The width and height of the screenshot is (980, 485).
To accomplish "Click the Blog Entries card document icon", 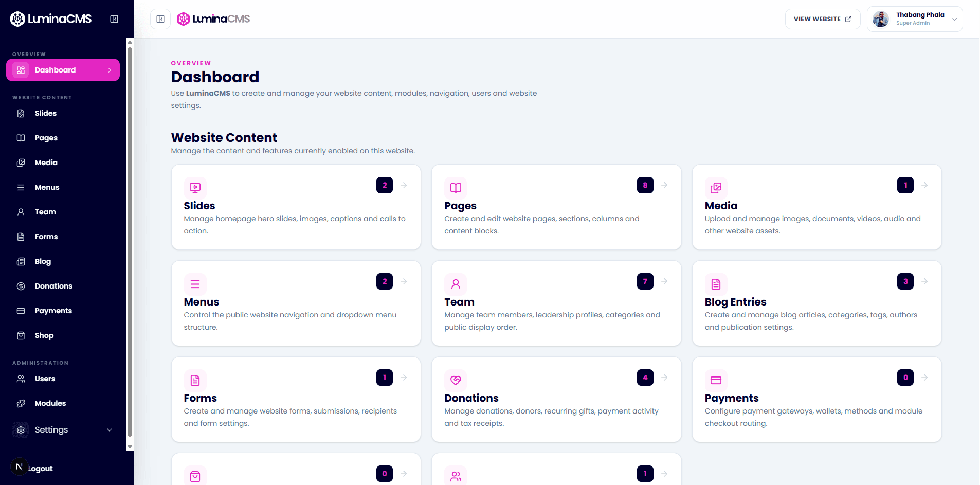I will point(716,284).
